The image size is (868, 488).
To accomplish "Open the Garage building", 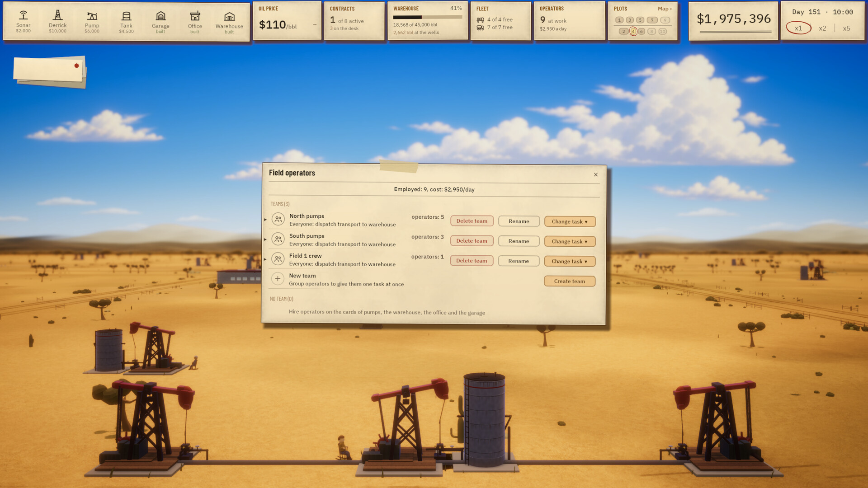I will click(160, 21).
